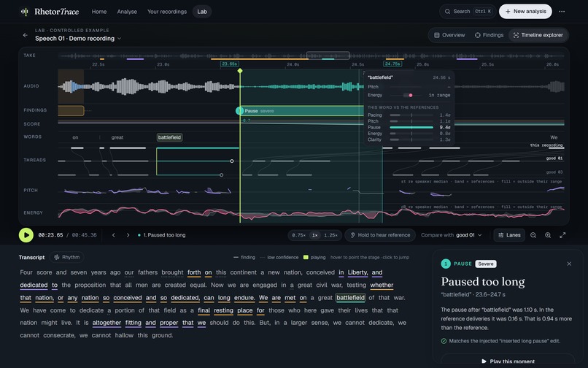Screen dimensions: 588x368
Task: Select the word 'battlefield' in the Words lane
Action: pos(169,137)
